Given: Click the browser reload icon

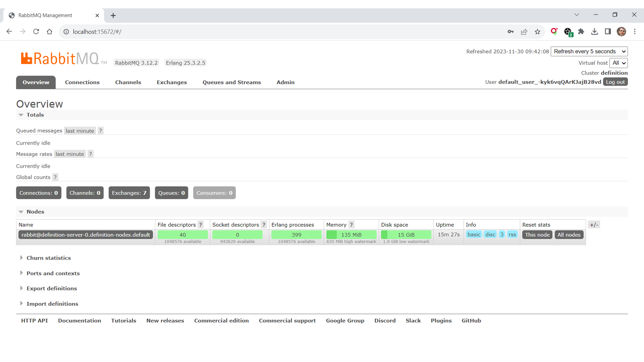Looking at the screenshot, I should coord(36,32).
